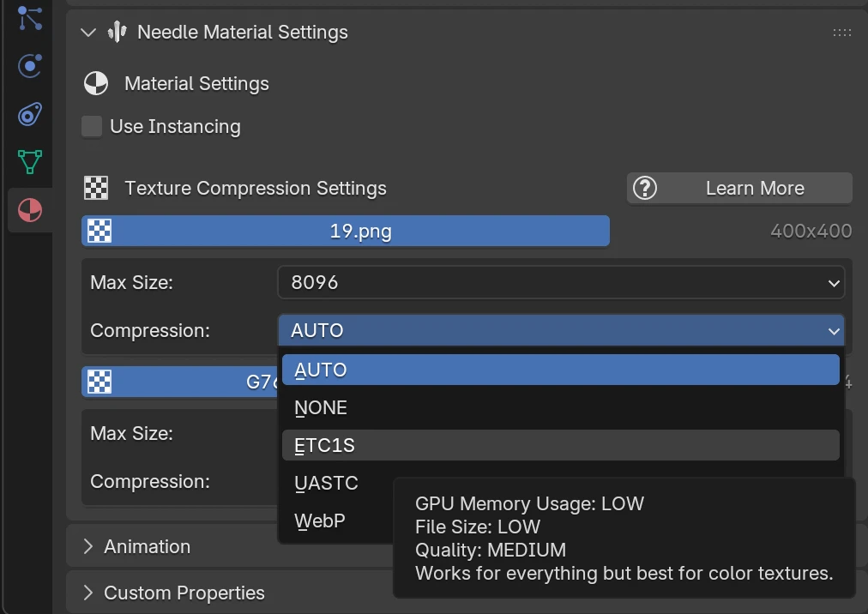This screenshot has width=868, height=614.
Task: Open the Max Size dropdown showing 8096
Action: coord(561,282)
